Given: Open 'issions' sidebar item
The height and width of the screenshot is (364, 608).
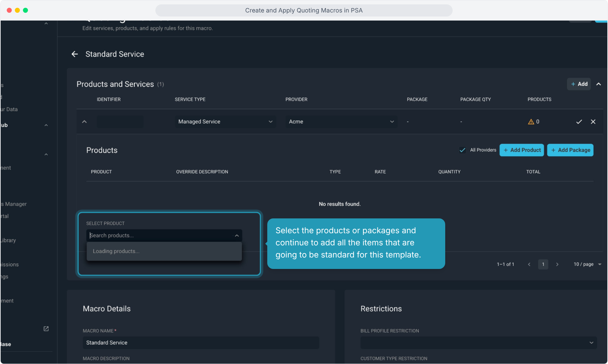Looking at the screenshot, I should [10, 265].
